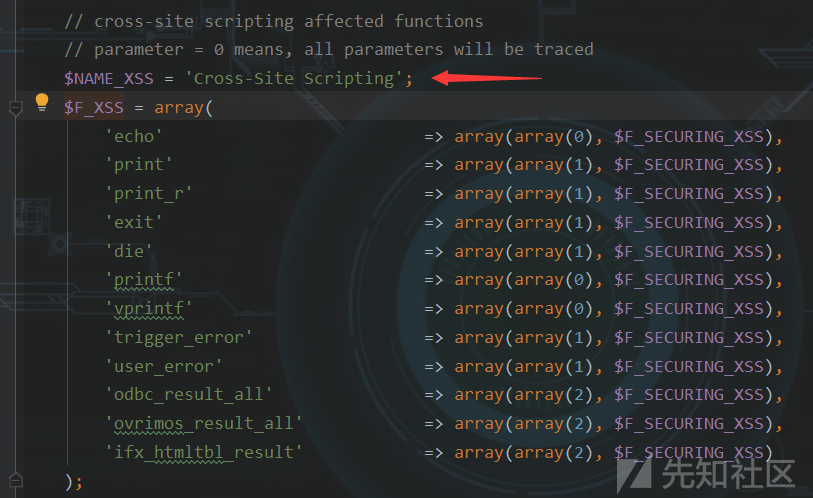Click 'Cross-Site Scripting' string literal
813x498 pixels.
[x=294, y=78]
